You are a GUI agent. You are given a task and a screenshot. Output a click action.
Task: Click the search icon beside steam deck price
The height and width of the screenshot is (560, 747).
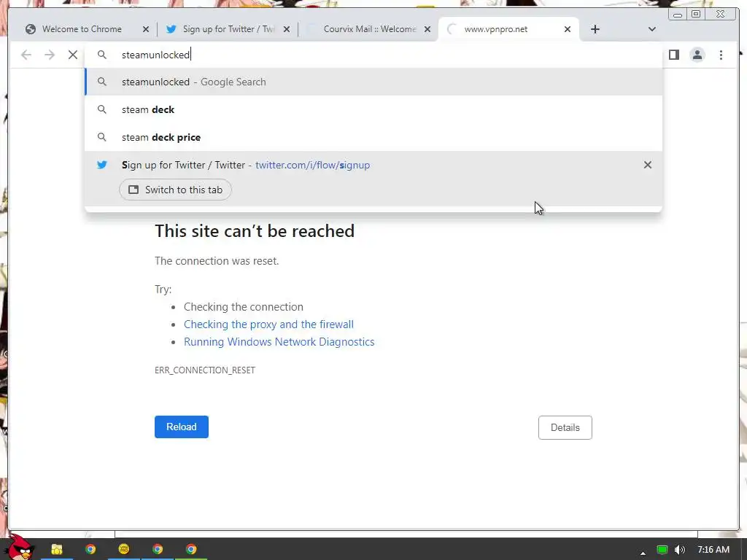pyautogui.click(x=102, y=137)
